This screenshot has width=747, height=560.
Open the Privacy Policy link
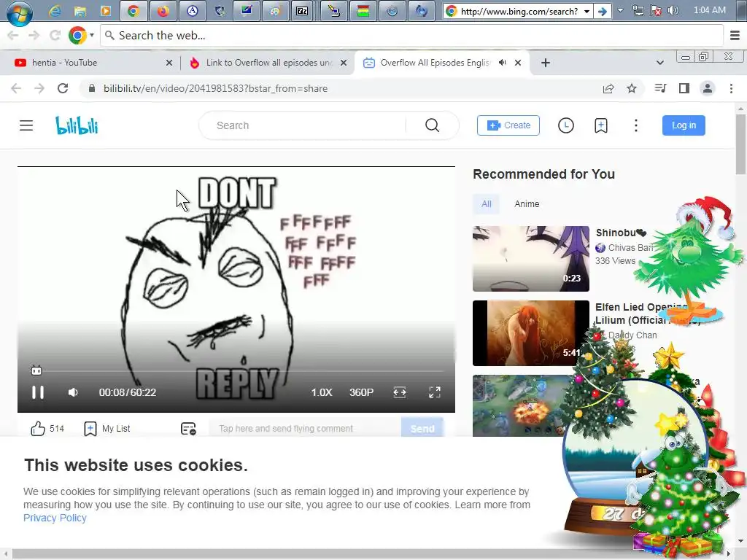(55, 518)
